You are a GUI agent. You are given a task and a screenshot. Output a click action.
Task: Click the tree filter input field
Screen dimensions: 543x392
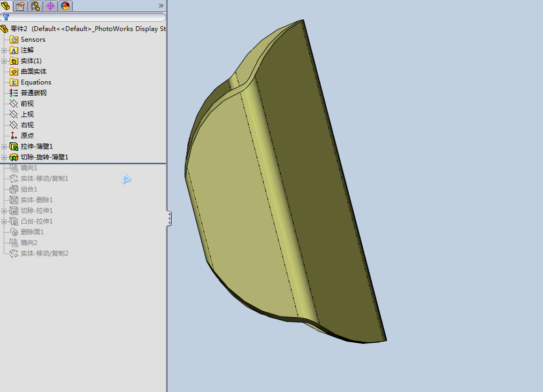[83, 17]
